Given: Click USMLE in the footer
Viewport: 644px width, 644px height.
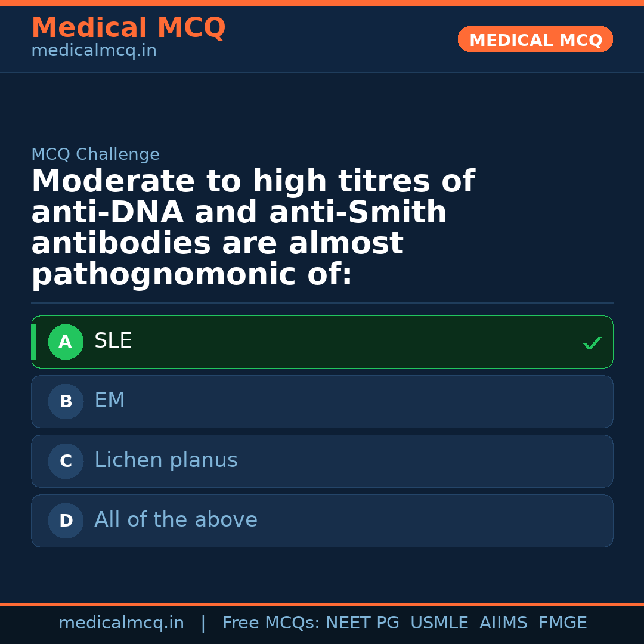Looking at the screenshot, I should pyautogui.click(x=439, y=623).
